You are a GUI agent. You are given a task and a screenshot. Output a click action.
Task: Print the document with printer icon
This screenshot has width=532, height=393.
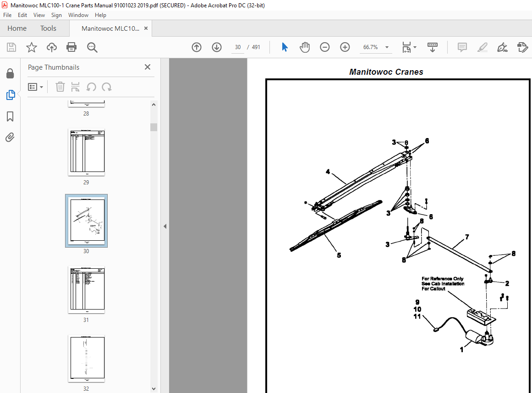71,47
